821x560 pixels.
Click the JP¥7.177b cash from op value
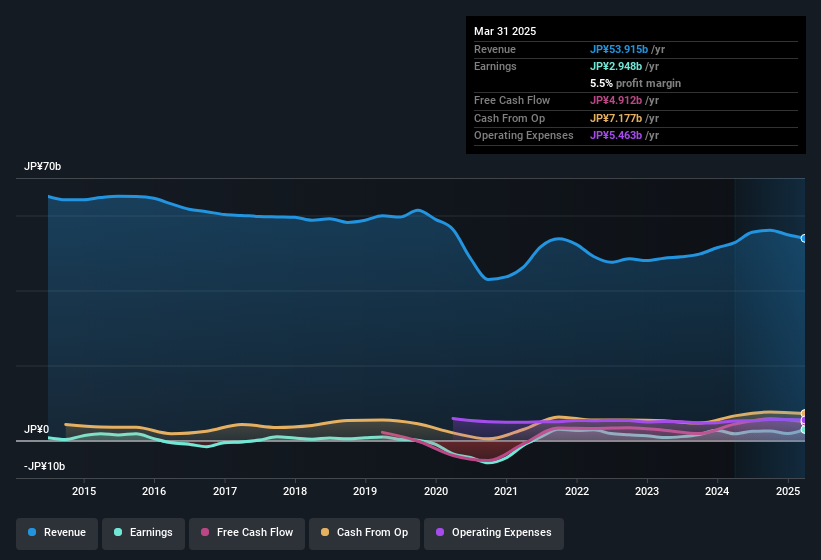pos(616,118)
